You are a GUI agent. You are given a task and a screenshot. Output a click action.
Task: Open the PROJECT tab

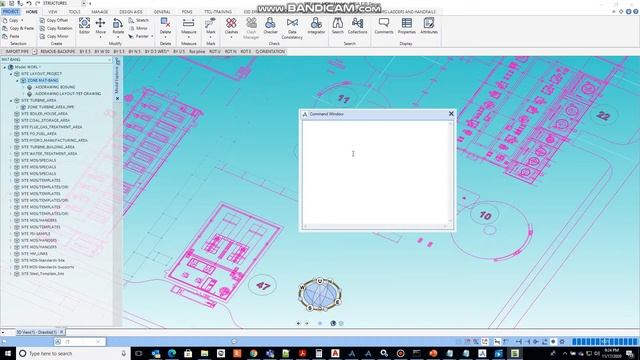[x=11, y=12]
